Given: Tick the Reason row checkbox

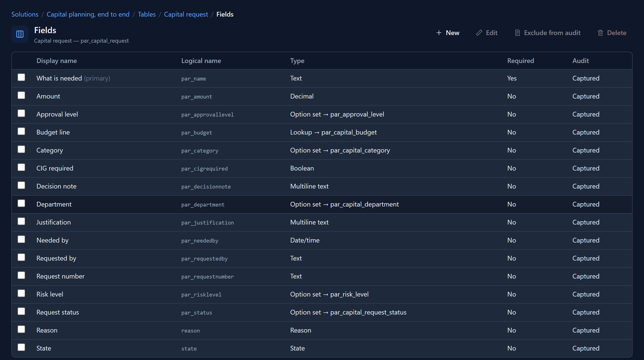Looking at the screenshot, I should pos(21,329).
